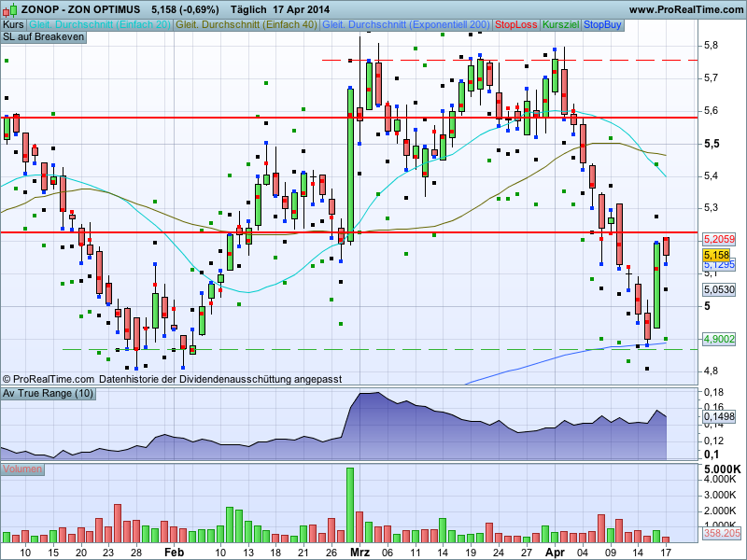Click the price tag 5,0530
Screen dimensions: 747x560
719,289
